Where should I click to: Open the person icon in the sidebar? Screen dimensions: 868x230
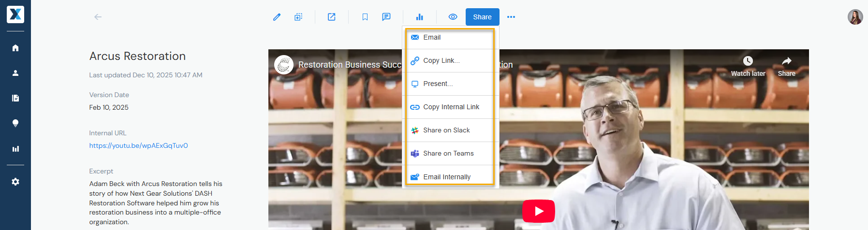point(15,73)
